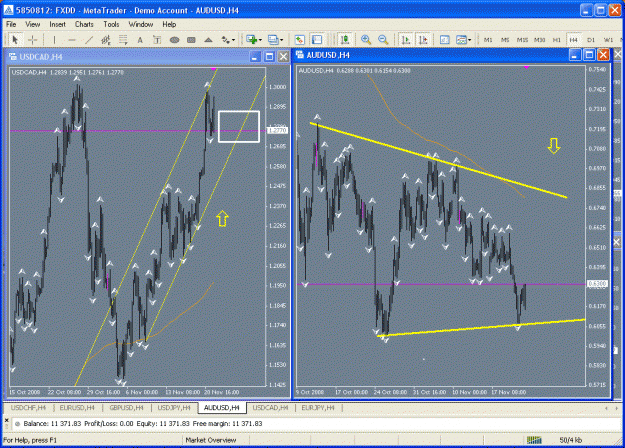Switch timeframe to D1
This screenshot has width=625, height=448.
[x=591, y=40]
